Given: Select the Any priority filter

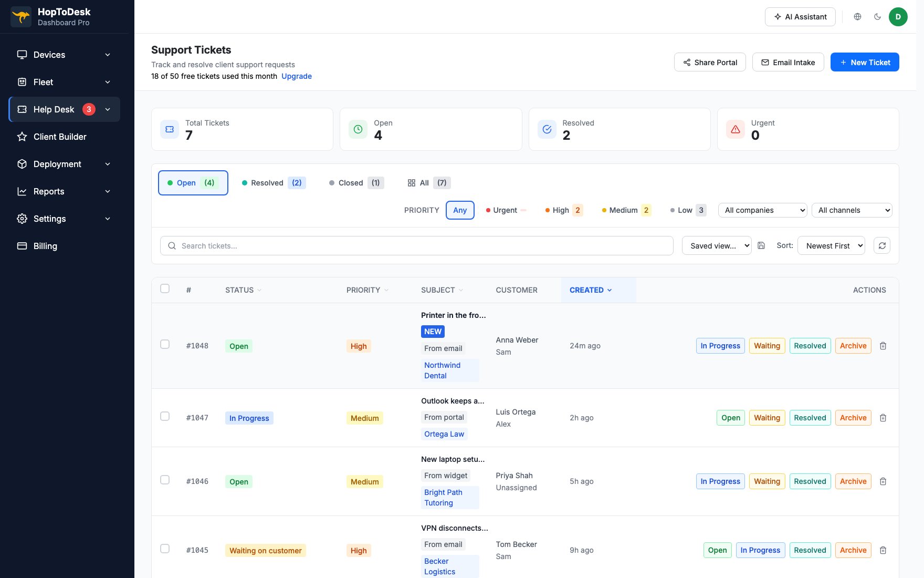Looking at the screenshot, I should 460,210.
